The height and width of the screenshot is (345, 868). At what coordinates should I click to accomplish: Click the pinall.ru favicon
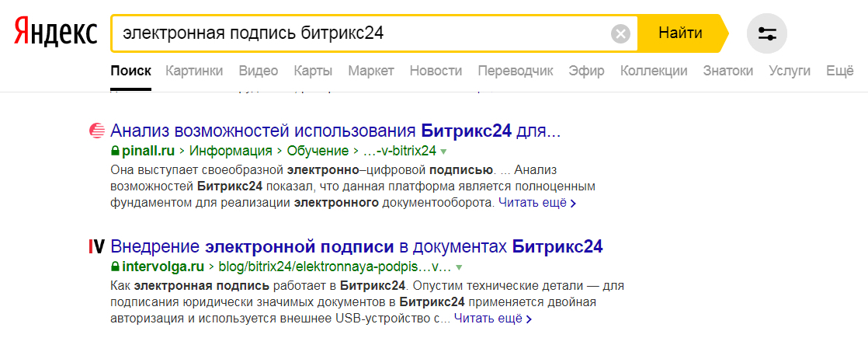click(x=97, y=131)
